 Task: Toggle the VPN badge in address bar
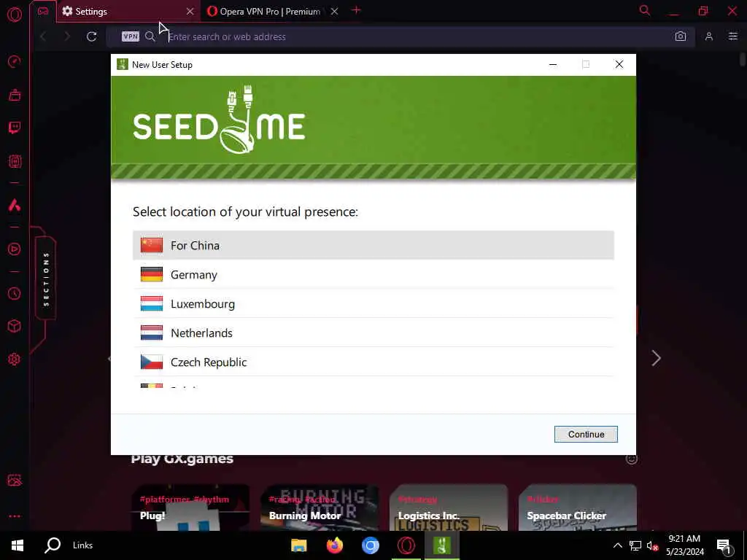coord(130,36)
